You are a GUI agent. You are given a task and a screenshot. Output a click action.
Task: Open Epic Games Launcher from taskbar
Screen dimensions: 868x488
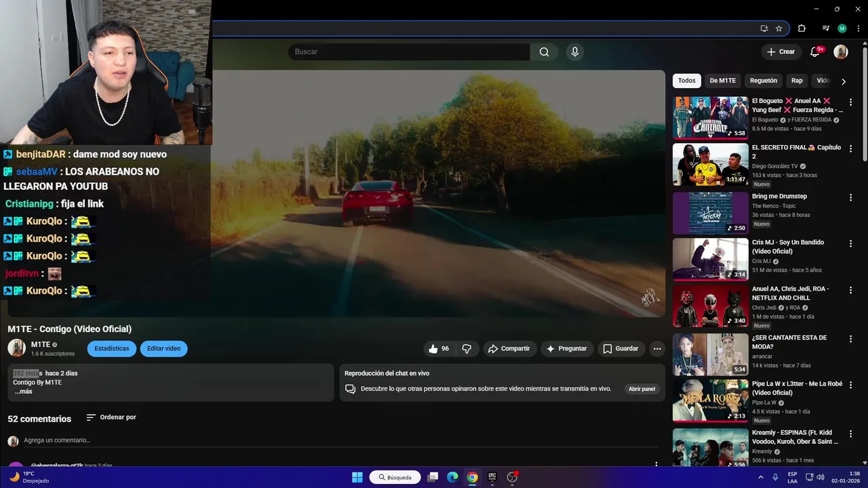pos(492,477)
